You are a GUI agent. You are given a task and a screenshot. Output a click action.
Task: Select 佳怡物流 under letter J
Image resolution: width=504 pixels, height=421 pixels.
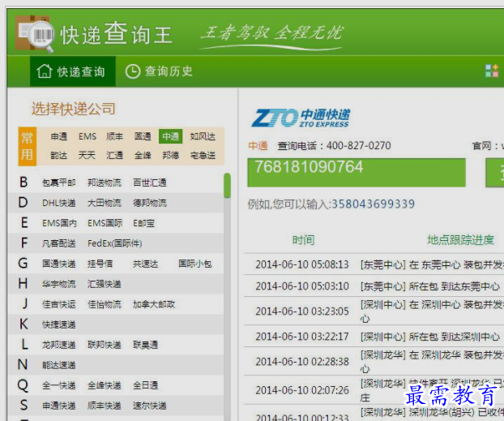(105, 304)
